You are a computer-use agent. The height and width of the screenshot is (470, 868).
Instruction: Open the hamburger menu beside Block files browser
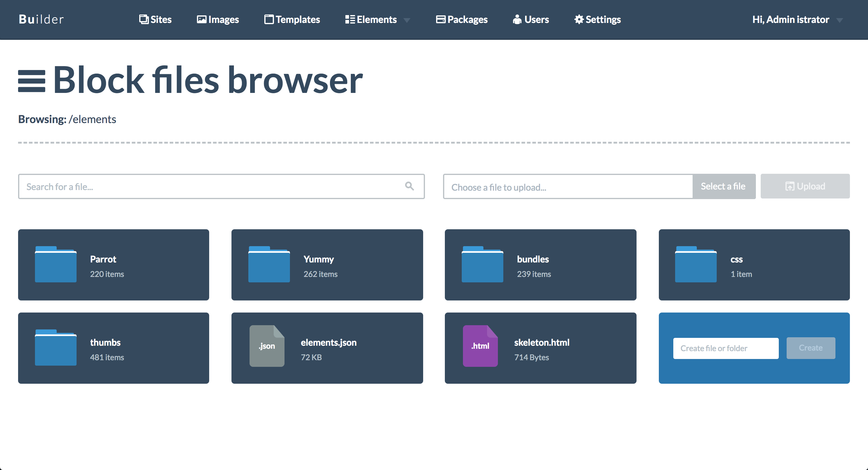click(32, 80)
